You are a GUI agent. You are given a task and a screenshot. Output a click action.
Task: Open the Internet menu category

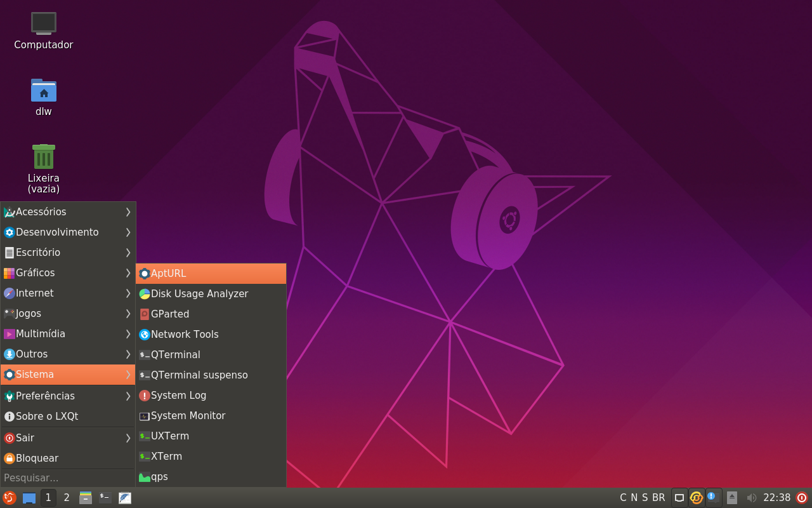point(68,293)
